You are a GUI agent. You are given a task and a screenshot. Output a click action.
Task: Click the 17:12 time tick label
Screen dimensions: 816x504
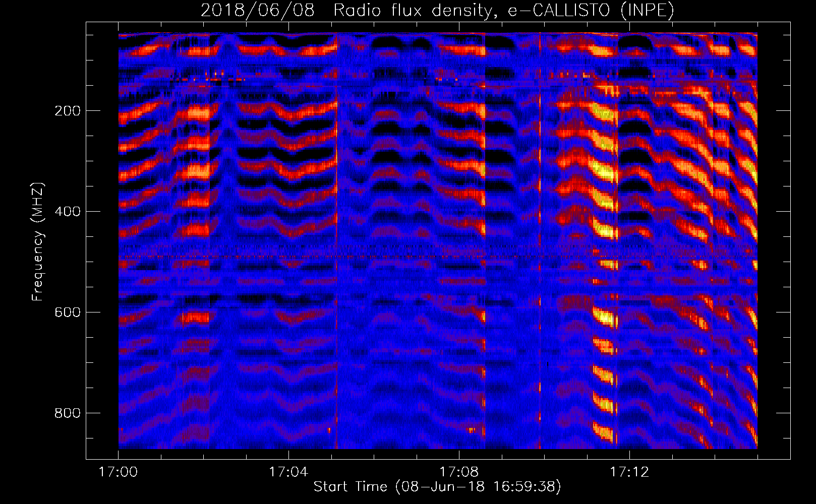coord(629,472)
